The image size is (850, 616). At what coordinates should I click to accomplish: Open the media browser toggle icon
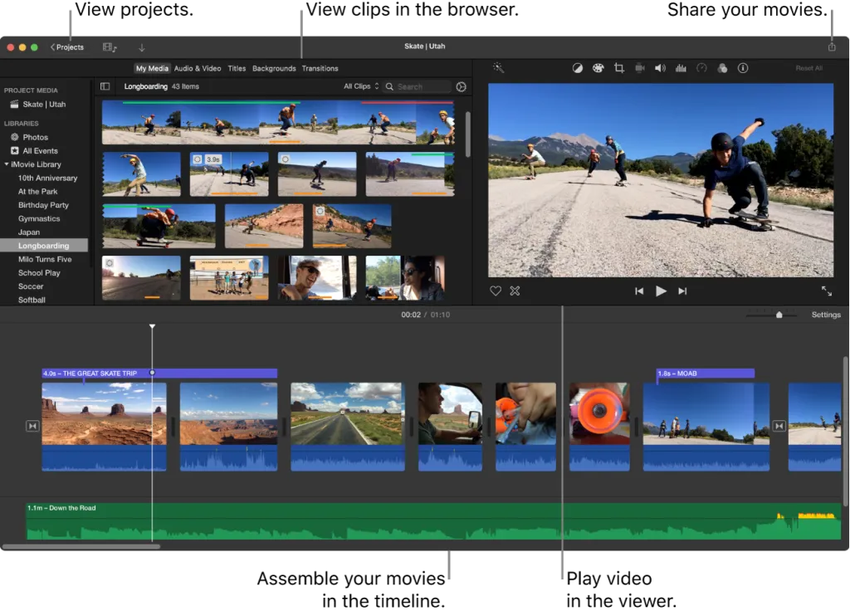(x=110, y=47)
